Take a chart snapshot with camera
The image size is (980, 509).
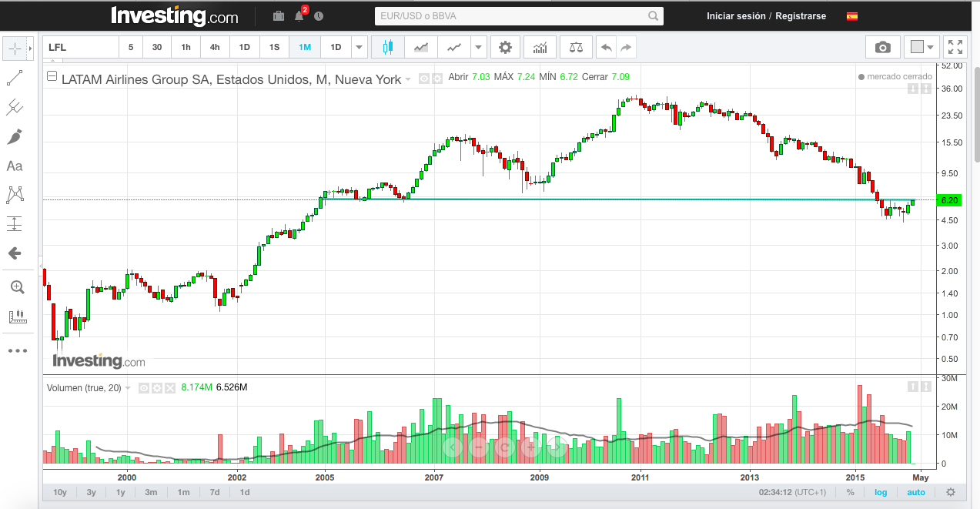[x=883, y=47]
